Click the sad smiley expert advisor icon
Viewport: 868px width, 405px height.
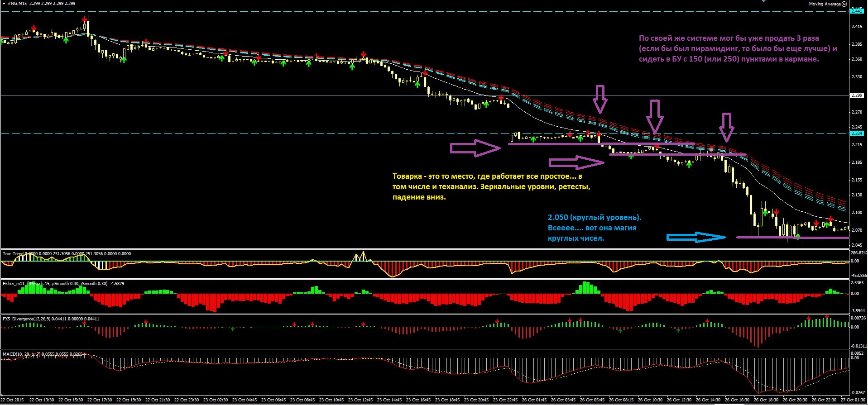click(844, 4)
